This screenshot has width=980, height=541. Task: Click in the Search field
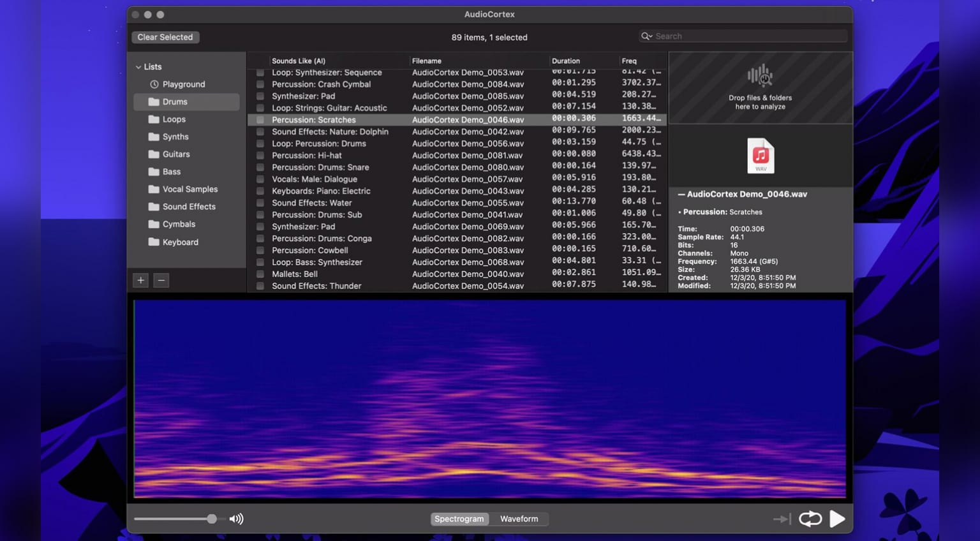[743, 36]
